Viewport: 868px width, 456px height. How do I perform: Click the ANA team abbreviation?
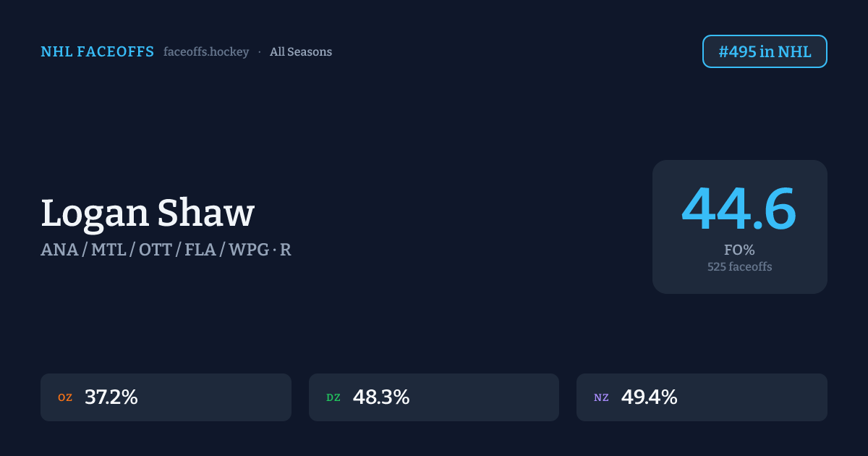pos(59,250)
